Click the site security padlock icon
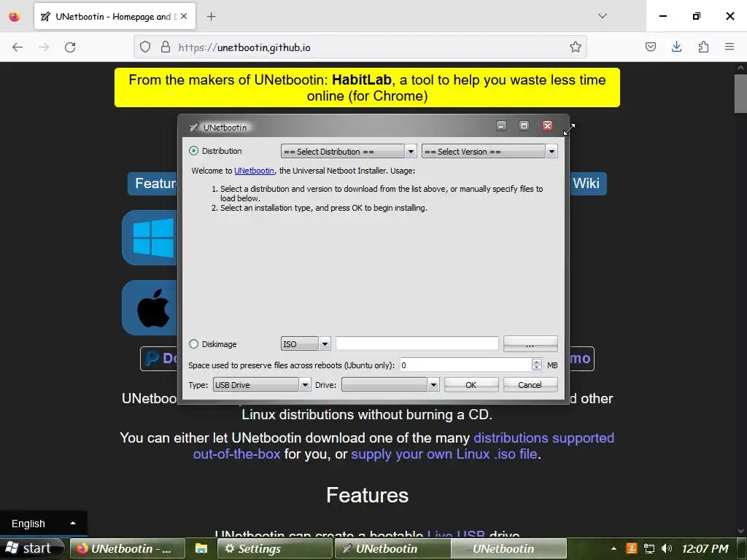Screen dimensions: 747x560 (166, 47)
